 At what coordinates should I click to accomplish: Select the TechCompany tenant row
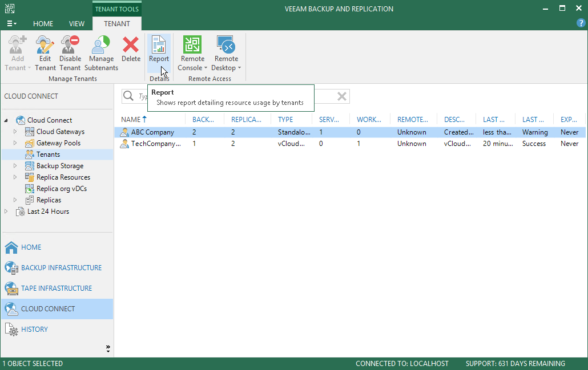coord(350,144)
